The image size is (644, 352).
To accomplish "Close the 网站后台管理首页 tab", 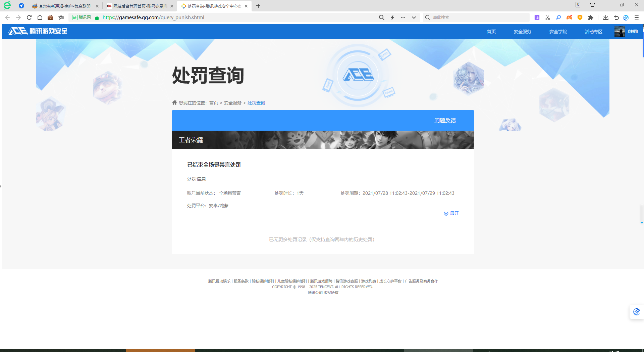I will (x=172, y=6).
